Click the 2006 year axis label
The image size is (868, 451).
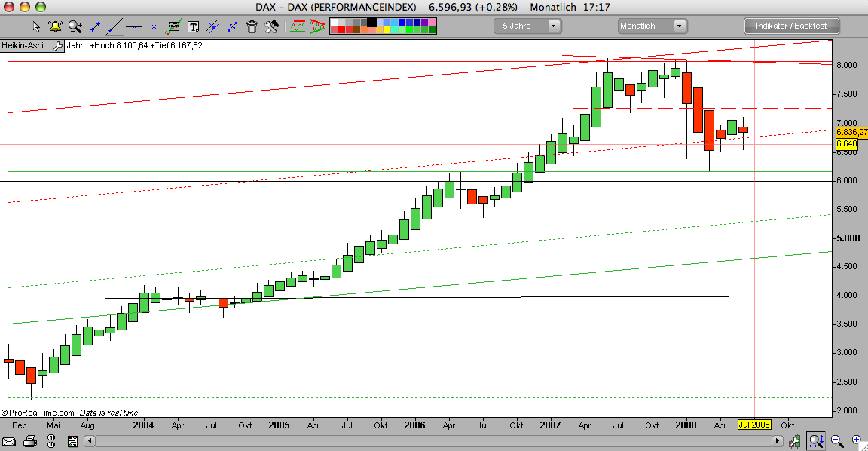(x=414, y=425)
